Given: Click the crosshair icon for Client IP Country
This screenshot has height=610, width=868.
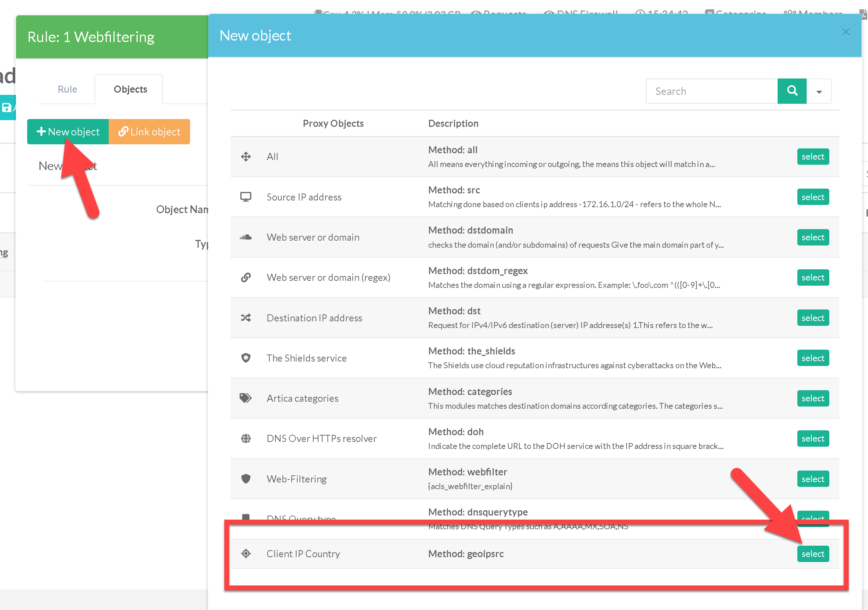Looking at the screenshot, I should coord(246,554).
